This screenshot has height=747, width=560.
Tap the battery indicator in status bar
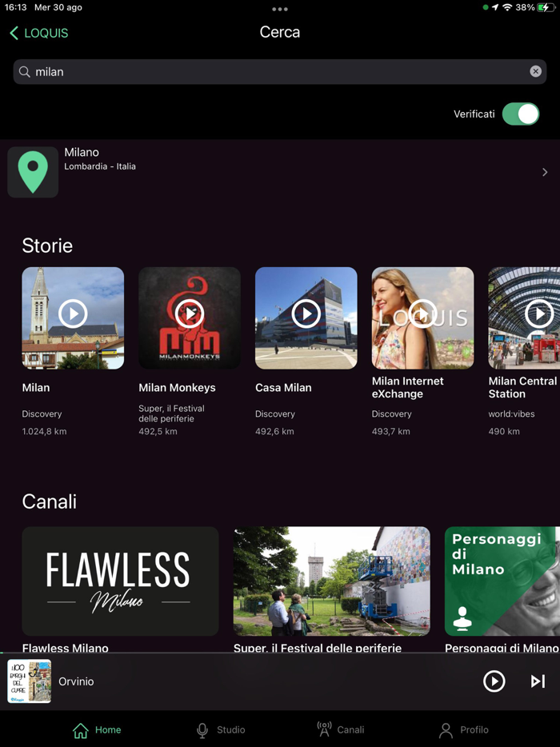point(546,7)
